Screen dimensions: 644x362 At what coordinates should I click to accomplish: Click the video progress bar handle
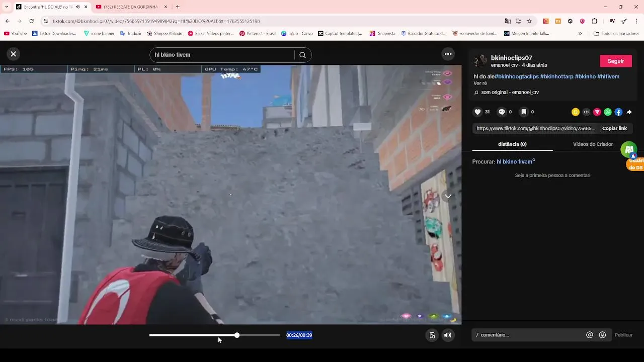237,335
